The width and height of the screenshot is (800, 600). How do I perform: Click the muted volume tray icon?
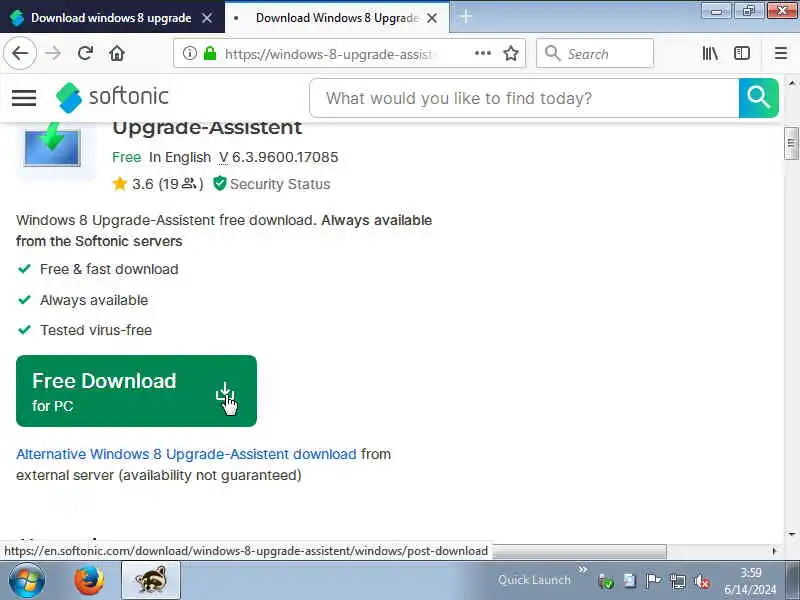702,581
